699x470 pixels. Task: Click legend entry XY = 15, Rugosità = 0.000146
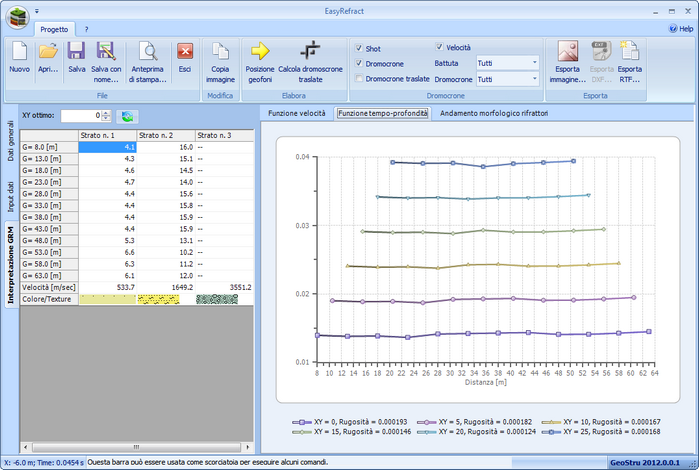point(352,432)
